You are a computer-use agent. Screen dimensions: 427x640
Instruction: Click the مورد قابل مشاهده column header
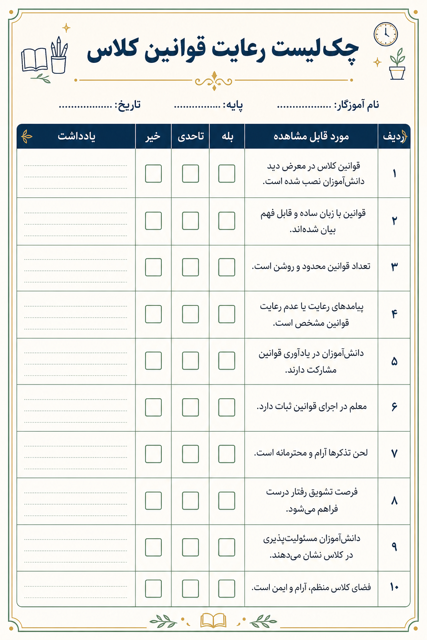[311, 136]
